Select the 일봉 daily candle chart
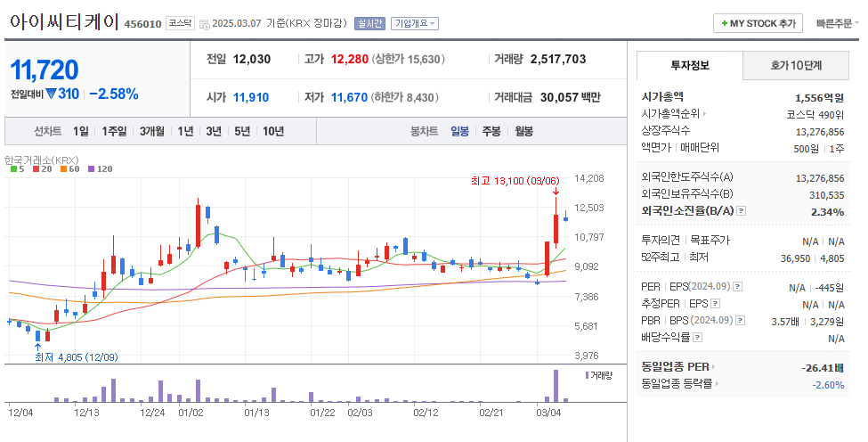Image resolution: width=868 pixels, height=442 pixels. [459, 131]
